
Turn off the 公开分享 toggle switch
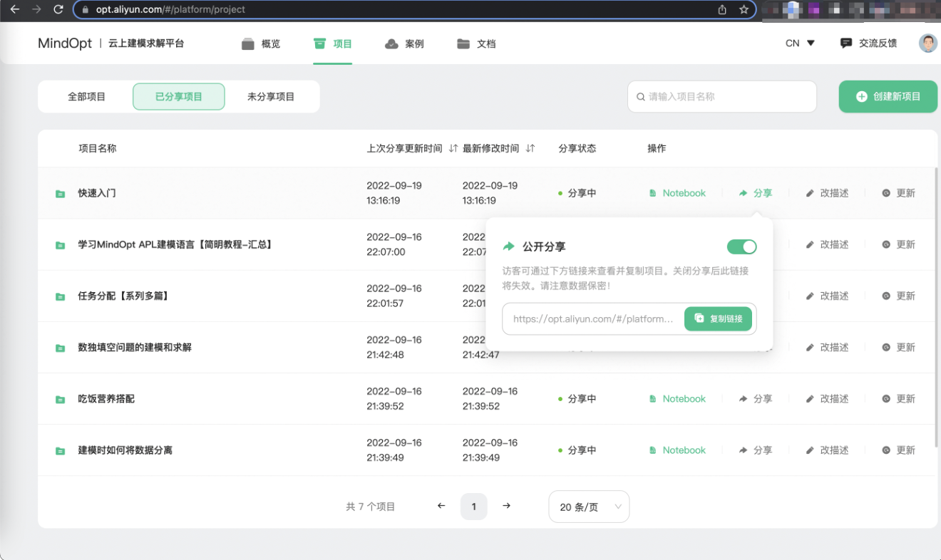coord(741,247)
